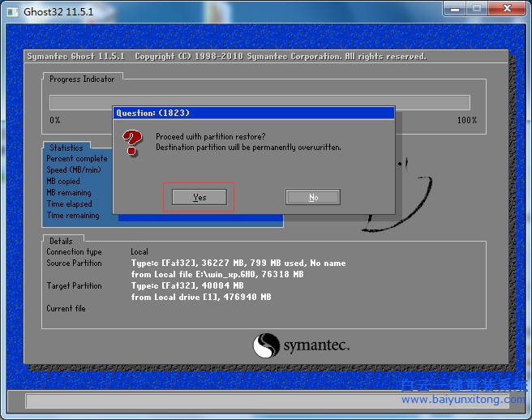This screenshot has width=532, height=420.
Task: Click the Symantec logo emblem
Action: tap(266, 346)
